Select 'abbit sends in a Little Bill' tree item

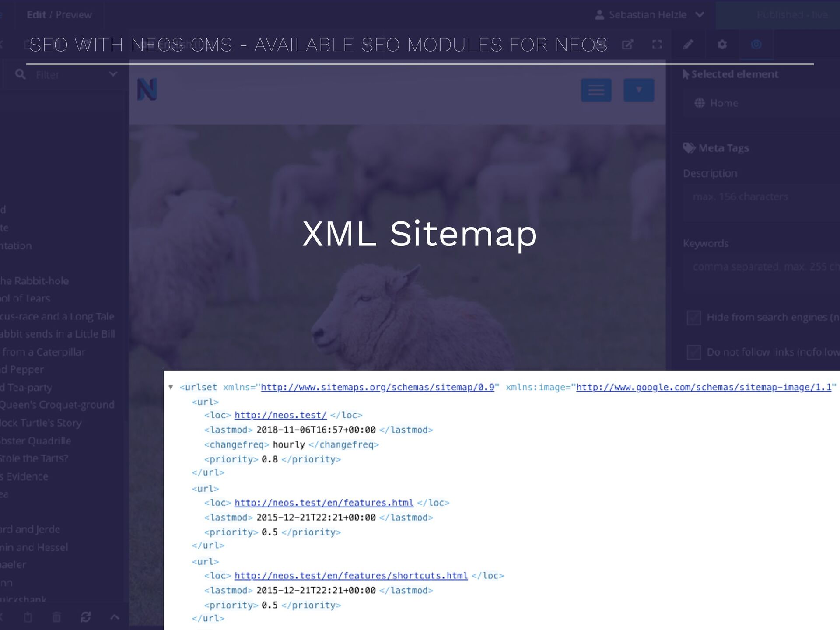(57, 334)
